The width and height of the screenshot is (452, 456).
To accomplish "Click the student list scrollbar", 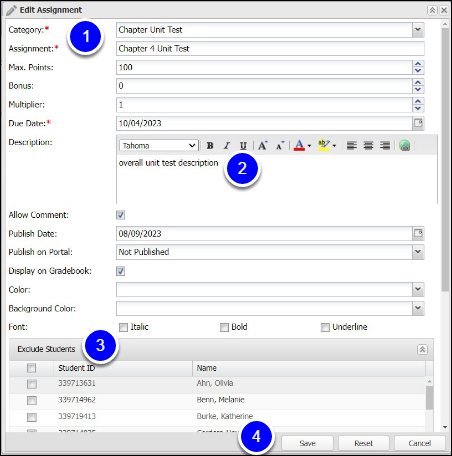I will (x=429, y=398).
